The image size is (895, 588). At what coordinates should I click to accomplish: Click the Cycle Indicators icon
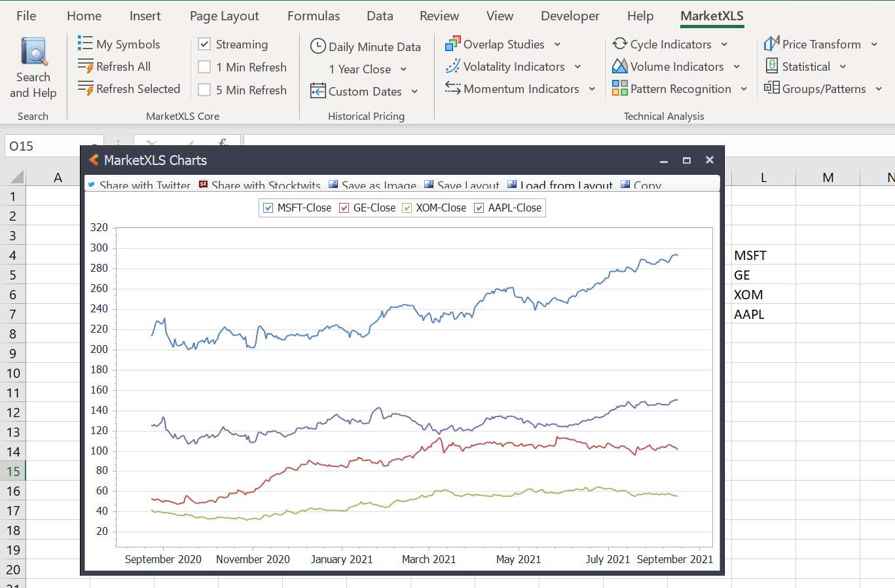click(619, 44)
